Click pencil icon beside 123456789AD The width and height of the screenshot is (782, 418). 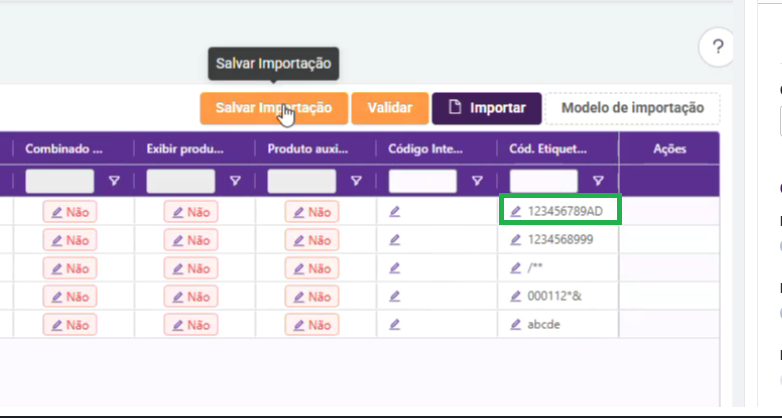516,211
